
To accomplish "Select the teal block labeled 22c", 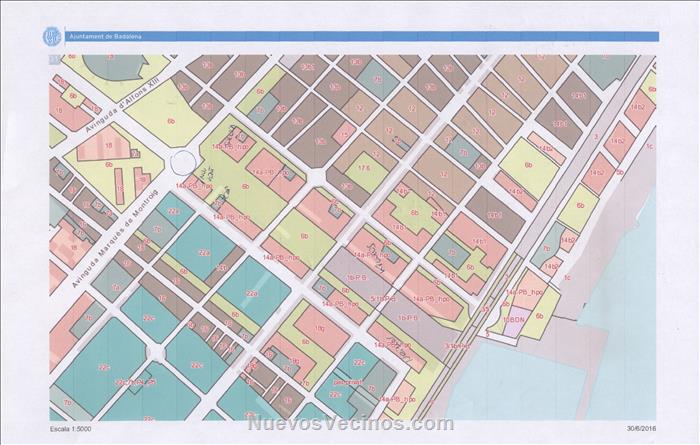I will coord(148,318).
